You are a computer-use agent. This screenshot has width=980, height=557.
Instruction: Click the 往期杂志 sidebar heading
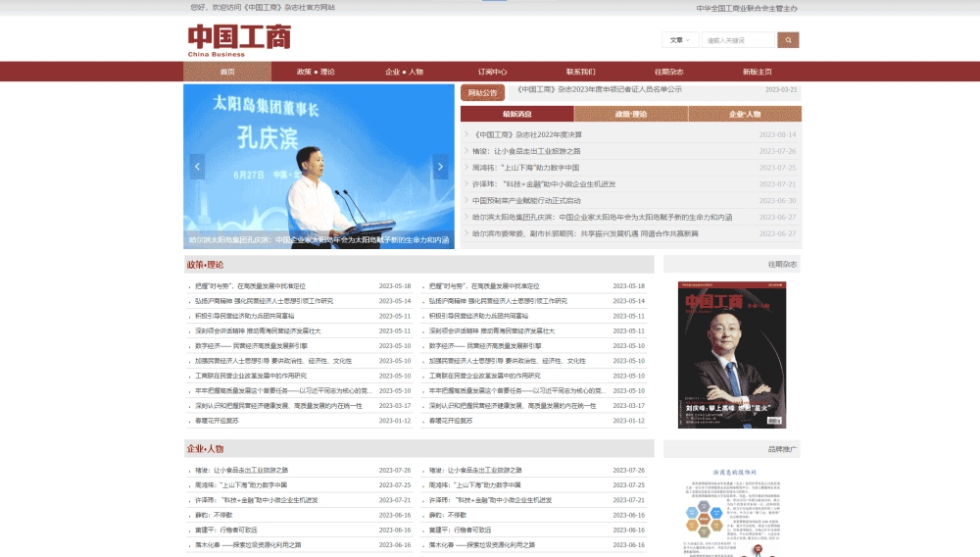(782, 265)
